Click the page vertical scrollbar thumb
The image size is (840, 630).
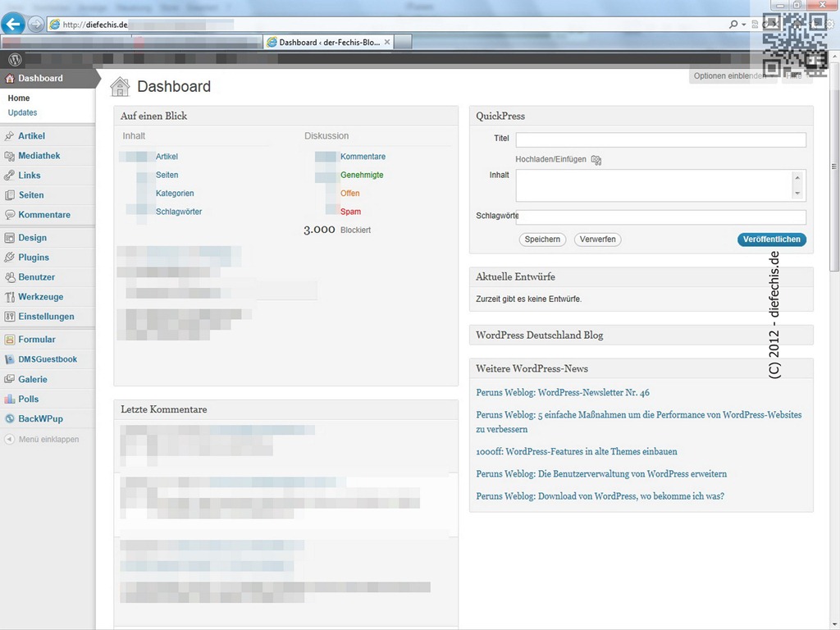tap(833, 167)
